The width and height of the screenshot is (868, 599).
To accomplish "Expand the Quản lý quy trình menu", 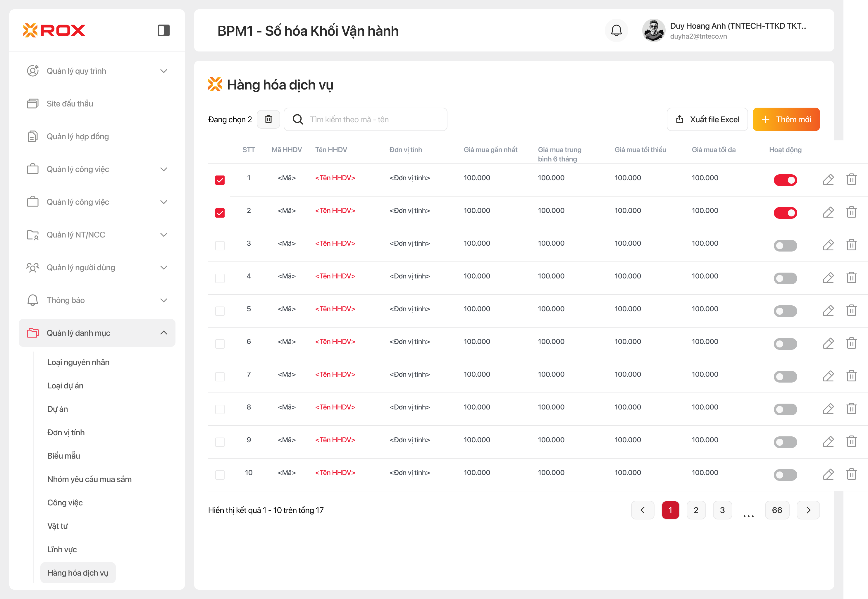I will pos(163,71).
